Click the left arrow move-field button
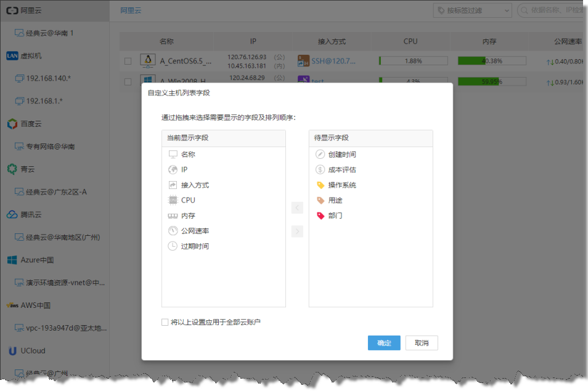588x391 pixels. coord(297,208)
